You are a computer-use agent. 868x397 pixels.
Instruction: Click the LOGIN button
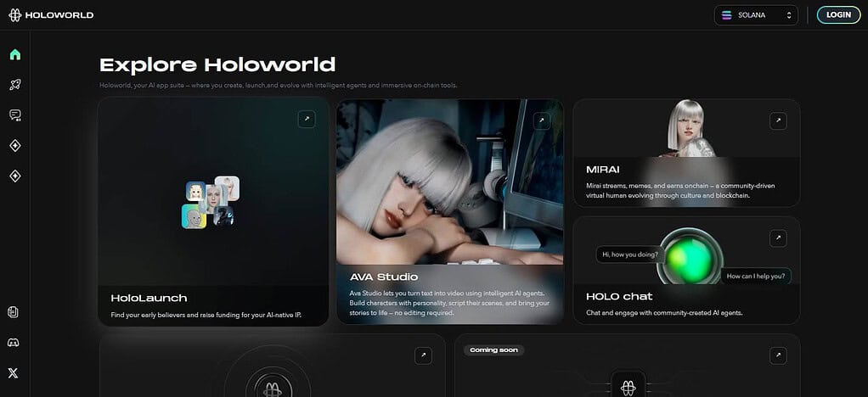coord(838,15)
